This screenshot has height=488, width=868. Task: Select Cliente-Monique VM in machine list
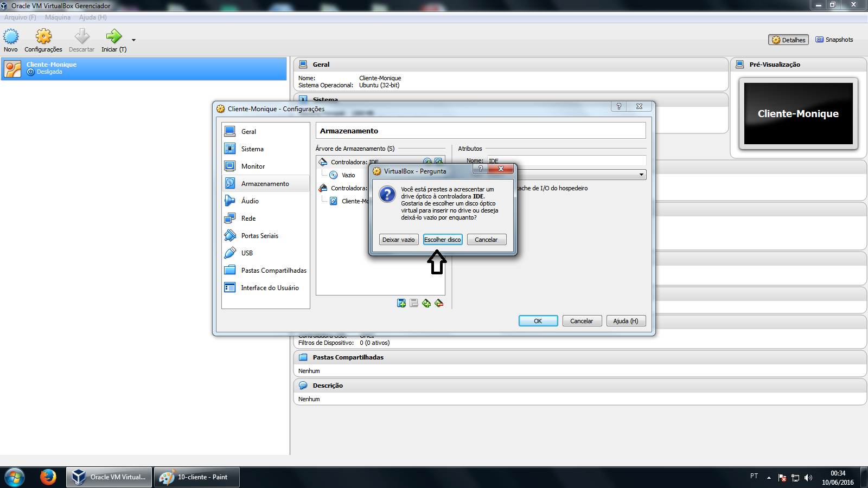pos(144,68)
